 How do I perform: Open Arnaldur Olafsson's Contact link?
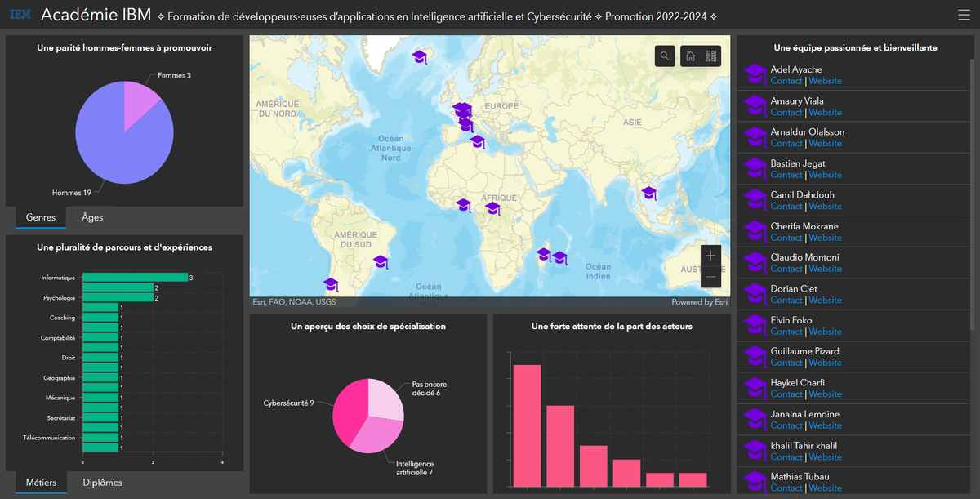pos(786,143)
